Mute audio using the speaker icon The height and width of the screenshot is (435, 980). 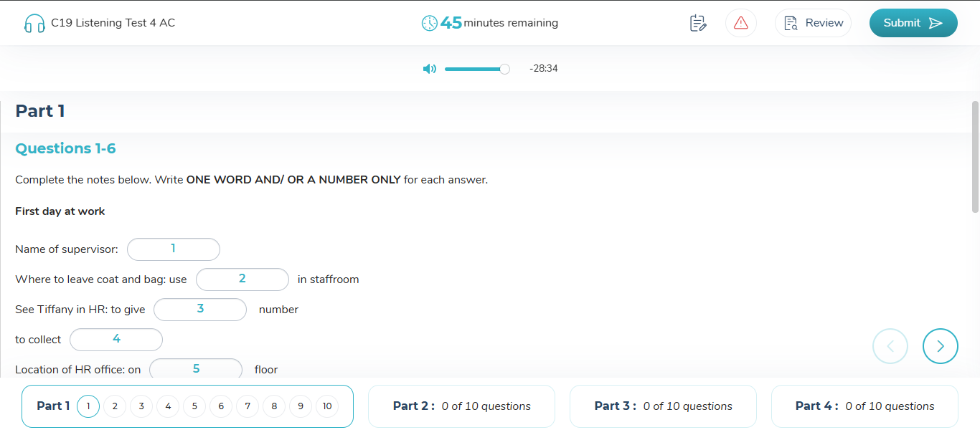tap(429, 69)
